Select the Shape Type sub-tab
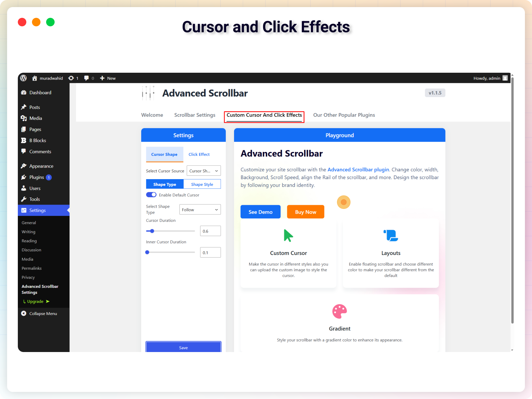The image size is (532, 399). 165,184
